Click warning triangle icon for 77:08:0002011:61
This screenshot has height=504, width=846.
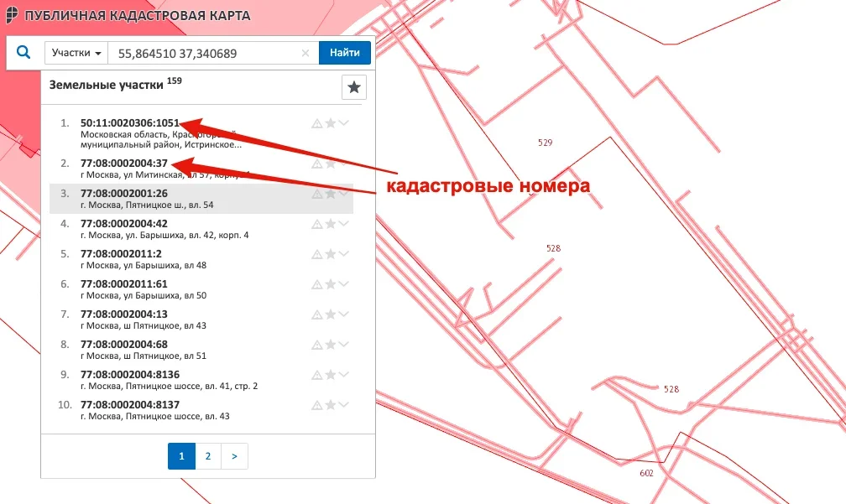pyautogui.click(x=317, y=284)
